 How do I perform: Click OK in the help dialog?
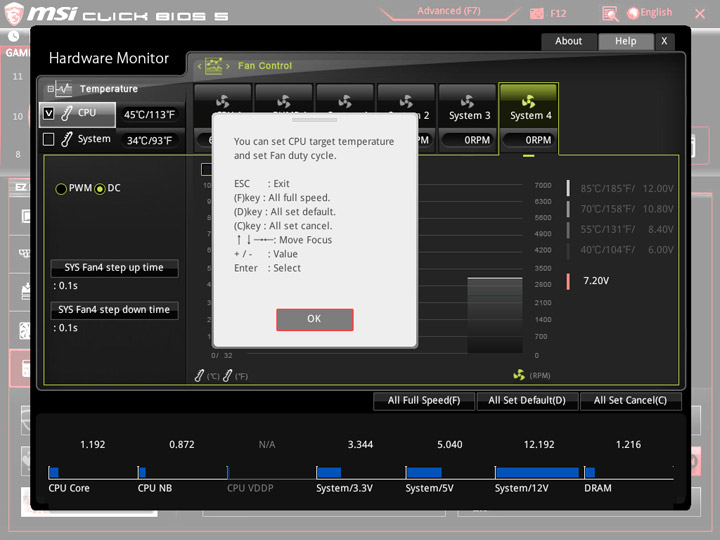tap(315, 319)
